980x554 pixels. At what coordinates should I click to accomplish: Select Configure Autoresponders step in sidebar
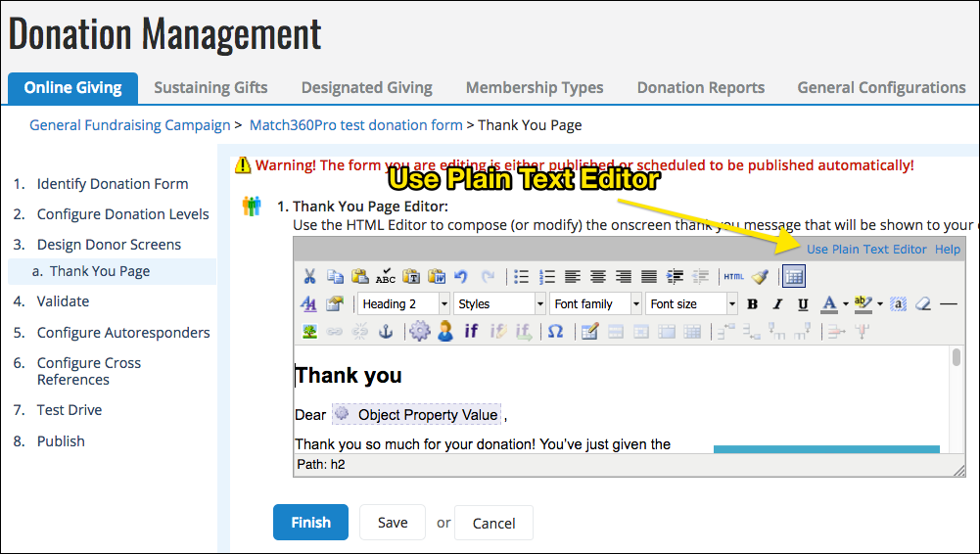point(122,333)
